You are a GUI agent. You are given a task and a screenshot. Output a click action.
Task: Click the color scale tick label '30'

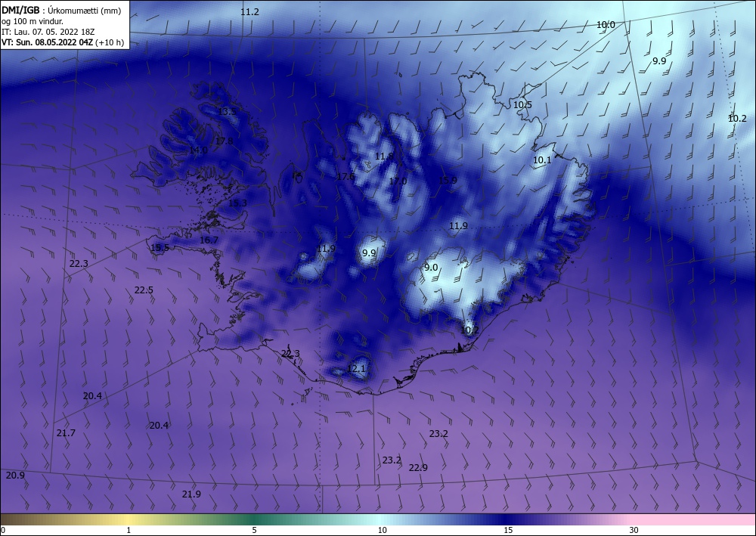[x=634, y=530]
